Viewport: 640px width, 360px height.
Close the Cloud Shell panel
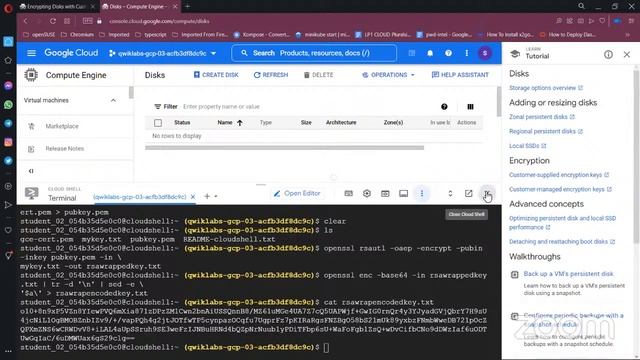pos(487,193)
